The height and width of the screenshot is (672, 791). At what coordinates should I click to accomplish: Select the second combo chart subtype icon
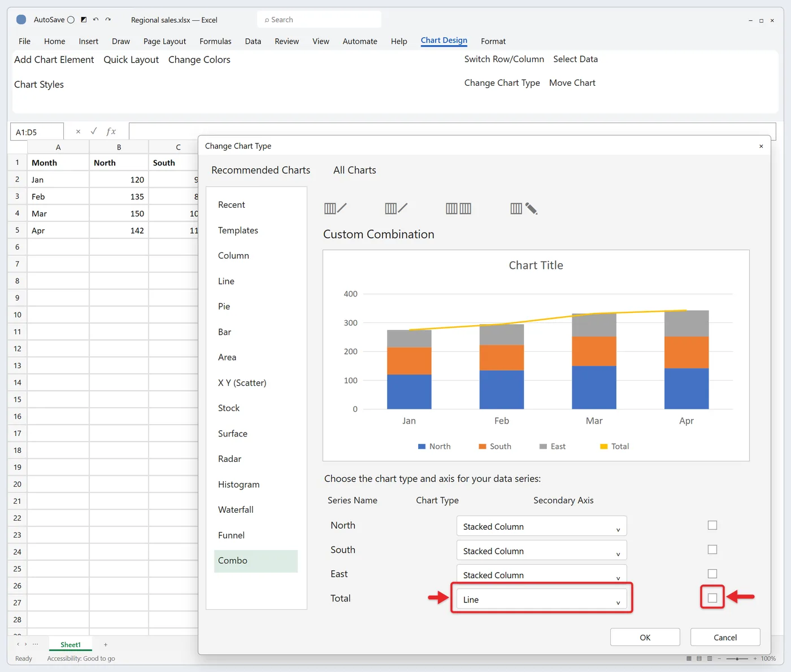[x=396, y=208]
